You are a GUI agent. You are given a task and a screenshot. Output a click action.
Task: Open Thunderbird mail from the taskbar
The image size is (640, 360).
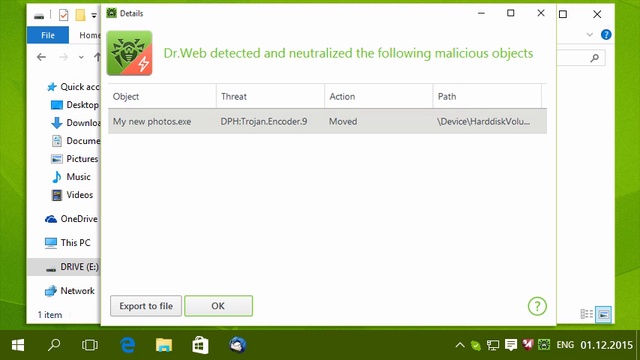pos(238,345)
